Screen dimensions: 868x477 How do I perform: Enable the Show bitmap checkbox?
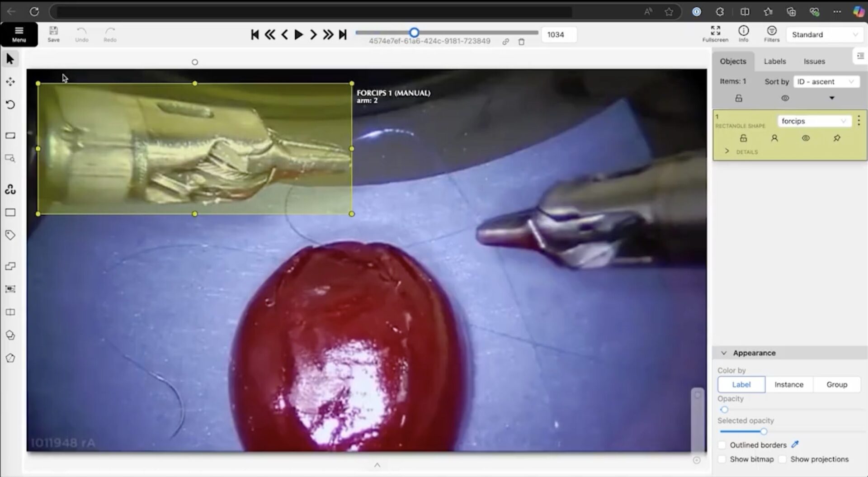[722, 459]
